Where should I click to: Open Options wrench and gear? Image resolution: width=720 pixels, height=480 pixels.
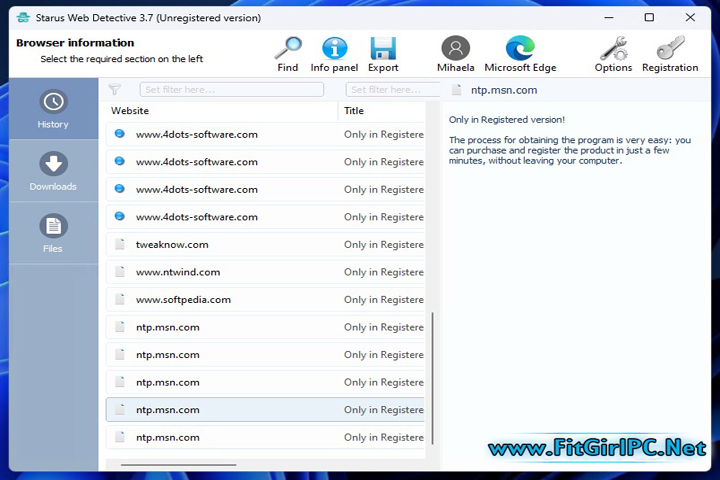point(613,54)
